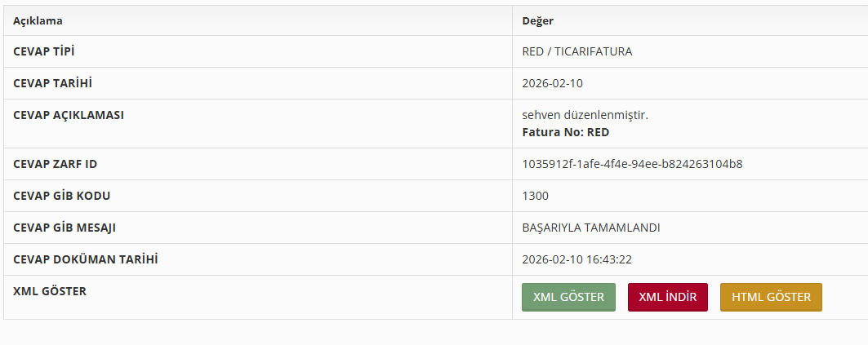Image resolution: width=868 pixels, height=345 pixels.
Task: Select the CEVAP ZARF ID label
Action: (x=55, y=164)
